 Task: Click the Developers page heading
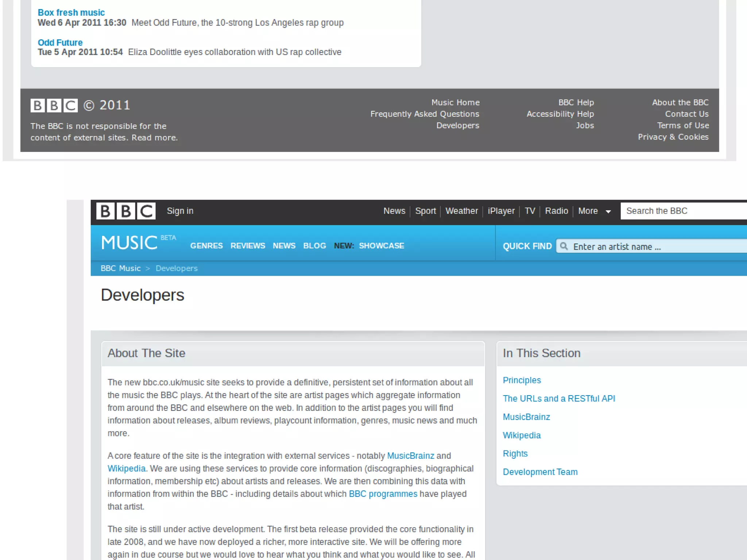coord(143,295)
